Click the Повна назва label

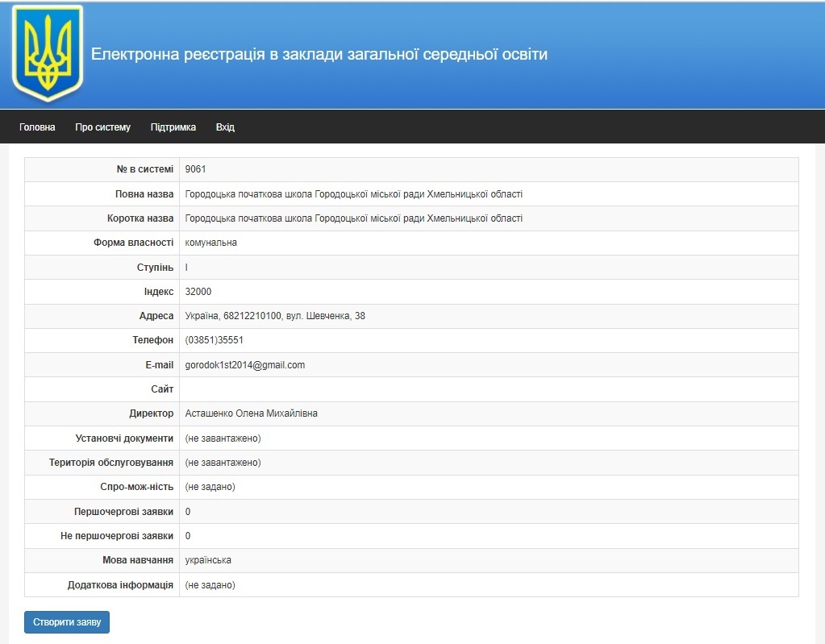tap(144, 194)
